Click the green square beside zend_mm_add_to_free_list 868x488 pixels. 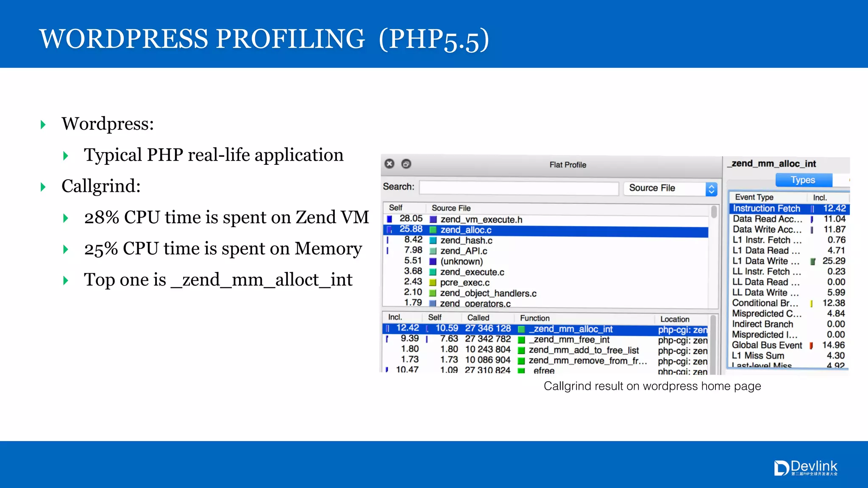pyautogui.click(x=522, y=350)
